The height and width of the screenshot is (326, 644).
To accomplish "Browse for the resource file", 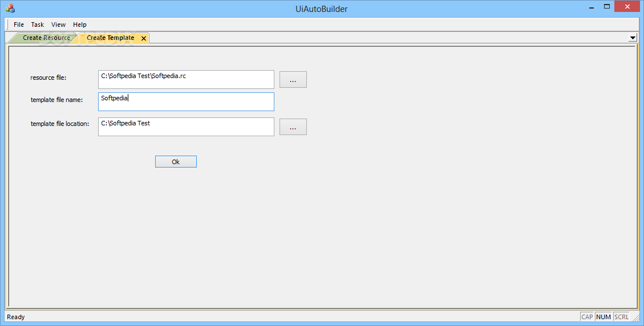I will 293,80.
